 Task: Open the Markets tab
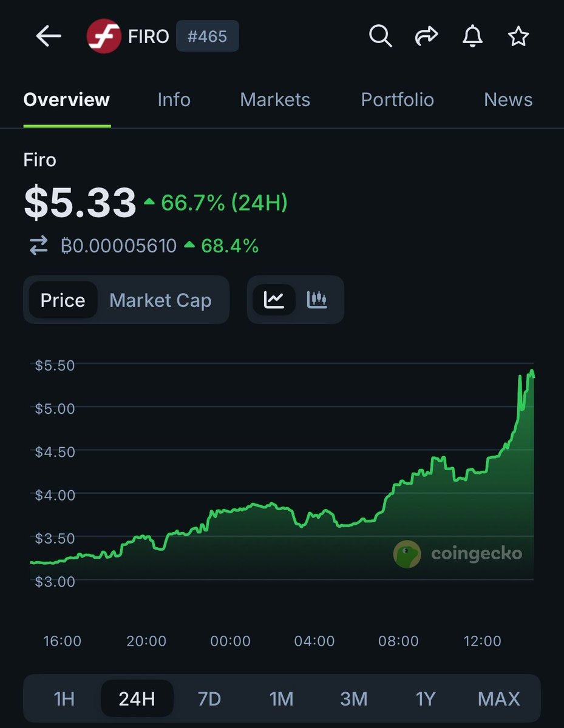[x=275, y=99]
